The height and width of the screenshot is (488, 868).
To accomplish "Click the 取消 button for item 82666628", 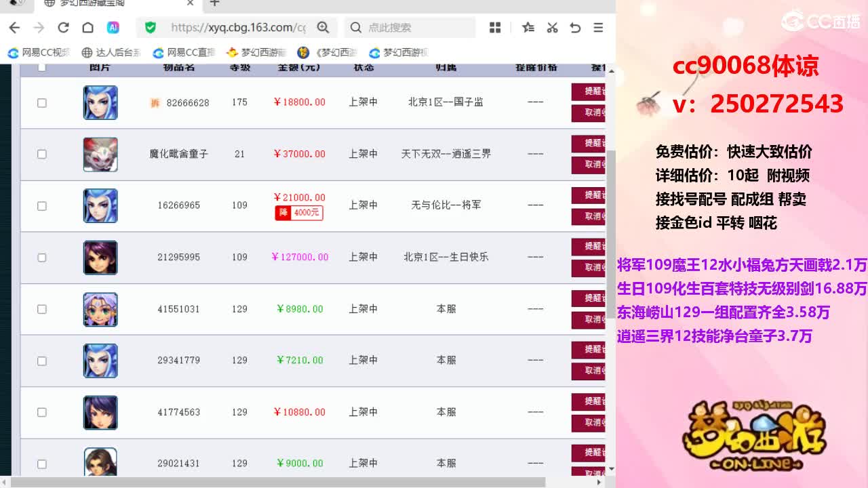I will coord(589,113).
